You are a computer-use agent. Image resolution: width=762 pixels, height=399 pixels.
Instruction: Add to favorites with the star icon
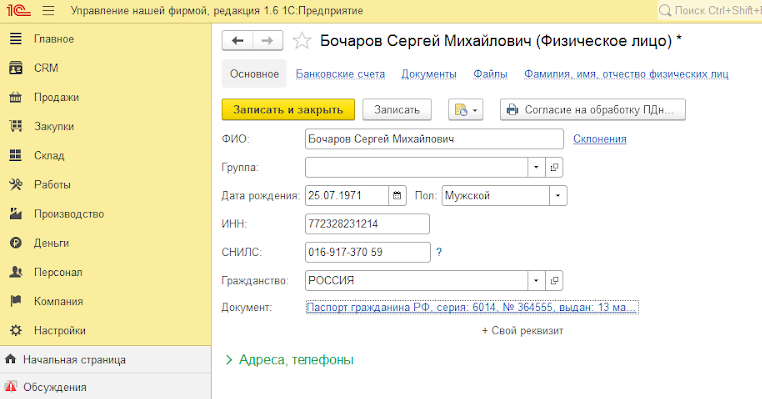click(x=302, y=41)
